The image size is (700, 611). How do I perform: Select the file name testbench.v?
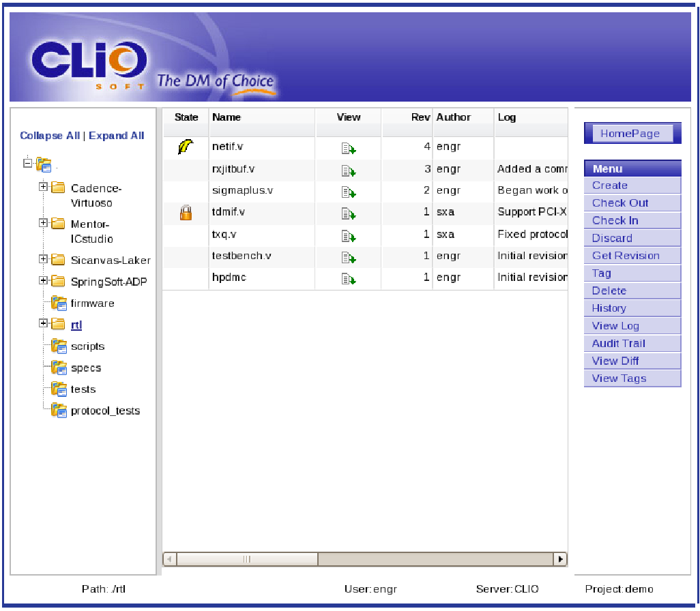click(242, 256)
